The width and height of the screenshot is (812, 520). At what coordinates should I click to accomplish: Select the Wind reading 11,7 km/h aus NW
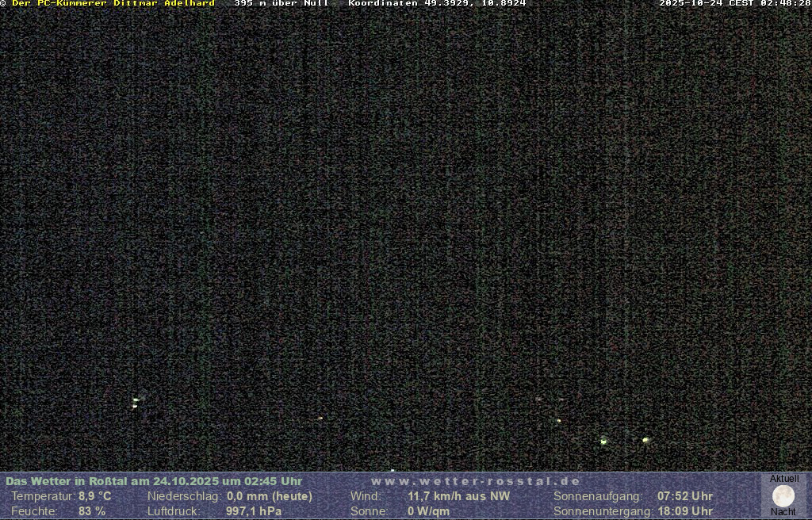pyautogui.click(x=458, y=496)
